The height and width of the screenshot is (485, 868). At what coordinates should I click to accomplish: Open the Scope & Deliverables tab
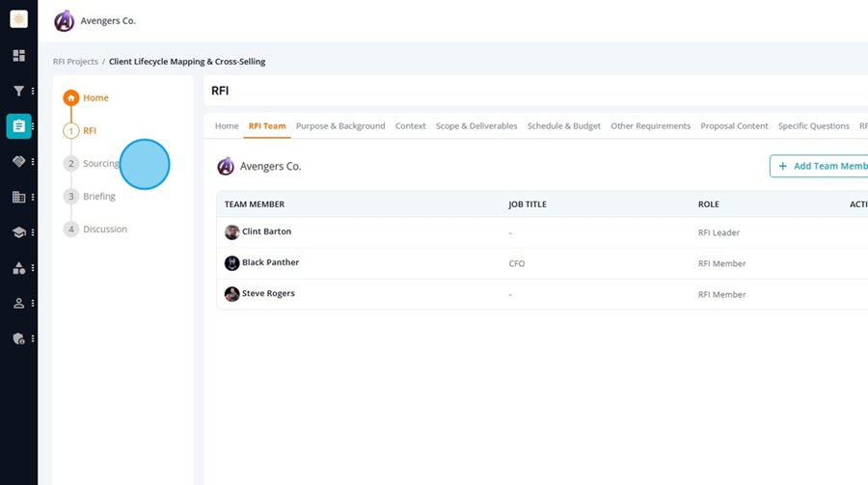pos(476,126)
